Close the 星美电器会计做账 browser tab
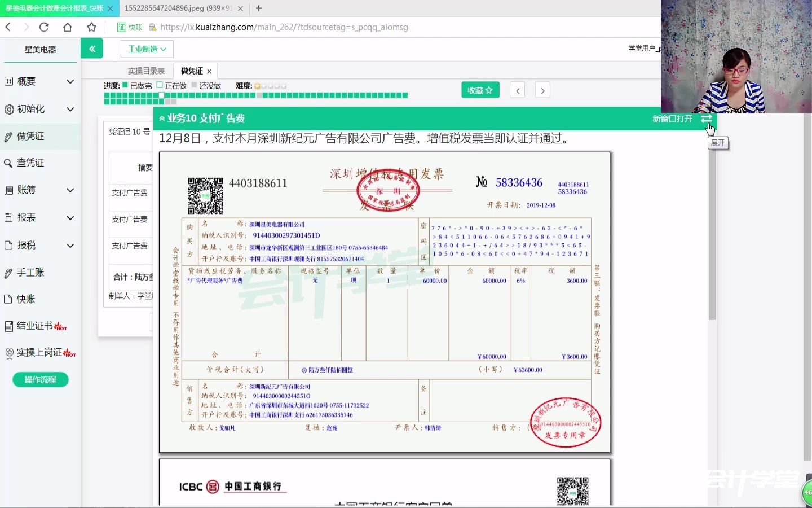This screenshot has width=812, height=508. 110,8
